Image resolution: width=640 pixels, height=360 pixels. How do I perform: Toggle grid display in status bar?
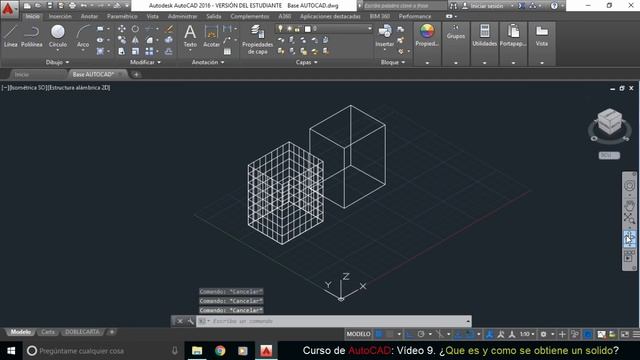(379, 334)
